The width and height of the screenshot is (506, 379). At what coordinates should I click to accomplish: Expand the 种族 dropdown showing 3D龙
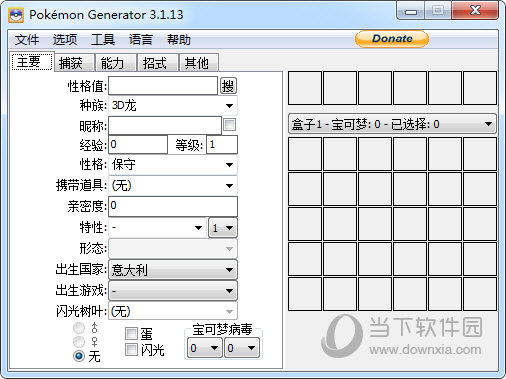[x=173, y=106]
